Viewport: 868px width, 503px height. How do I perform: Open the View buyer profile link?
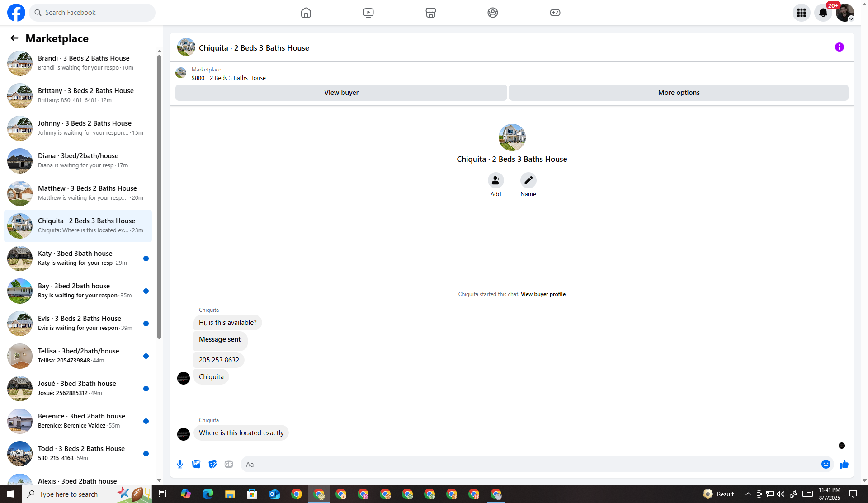pyautogui.click(x=542, y=294)
